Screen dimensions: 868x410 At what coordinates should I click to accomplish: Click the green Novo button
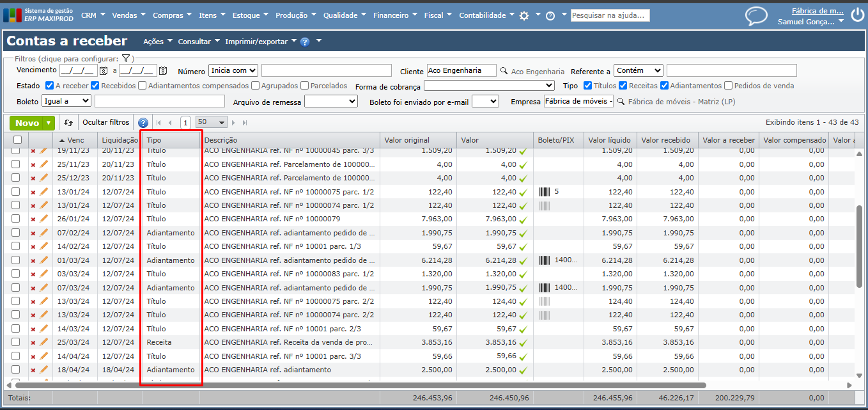click(27, 123)
